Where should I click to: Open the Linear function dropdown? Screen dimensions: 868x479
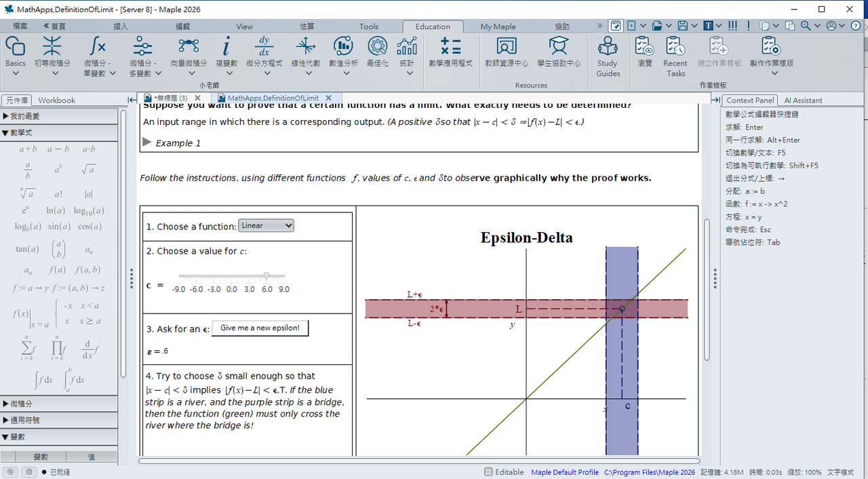(x=266, y=225)
